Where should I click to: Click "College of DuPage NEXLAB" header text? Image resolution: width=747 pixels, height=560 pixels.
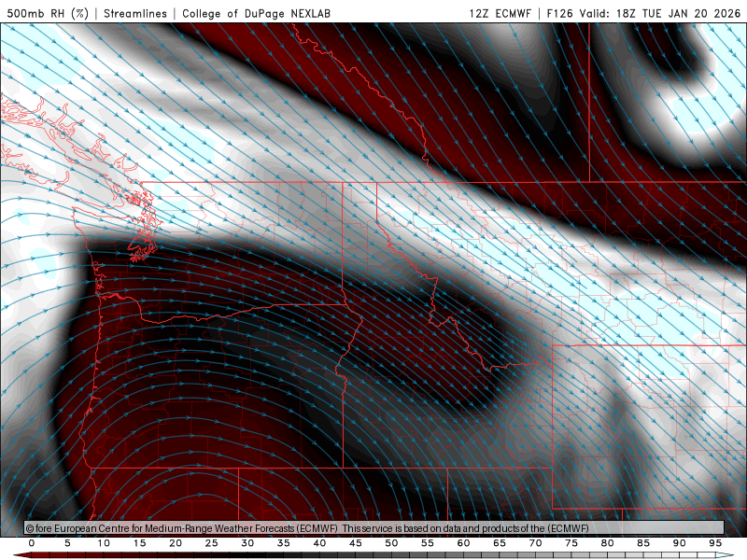(x=256, y=13)
